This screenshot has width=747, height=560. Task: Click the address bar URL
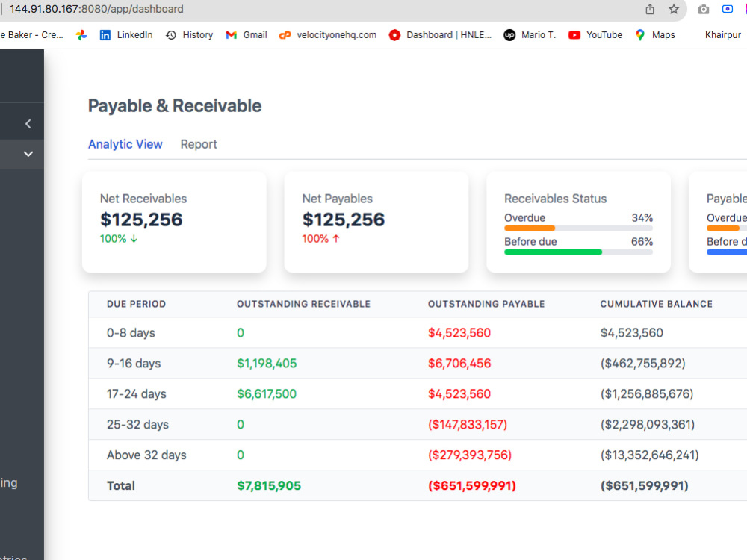point(96,9)
